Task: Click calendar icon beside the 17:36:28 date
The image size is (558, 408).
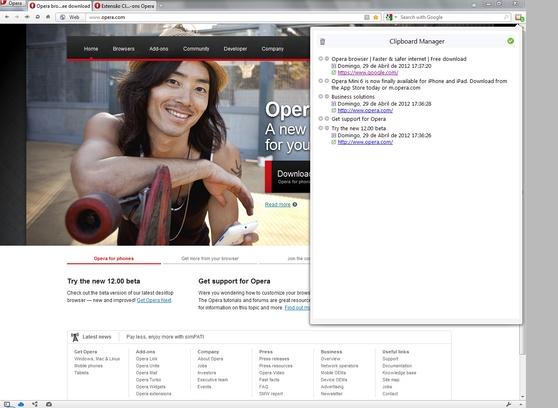Action: click(x=334, y=104)
